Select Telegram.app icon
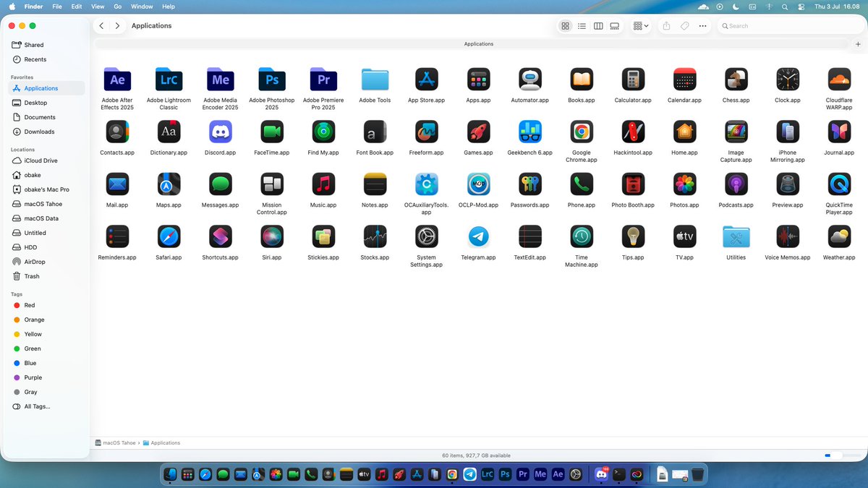 (478, 236)
